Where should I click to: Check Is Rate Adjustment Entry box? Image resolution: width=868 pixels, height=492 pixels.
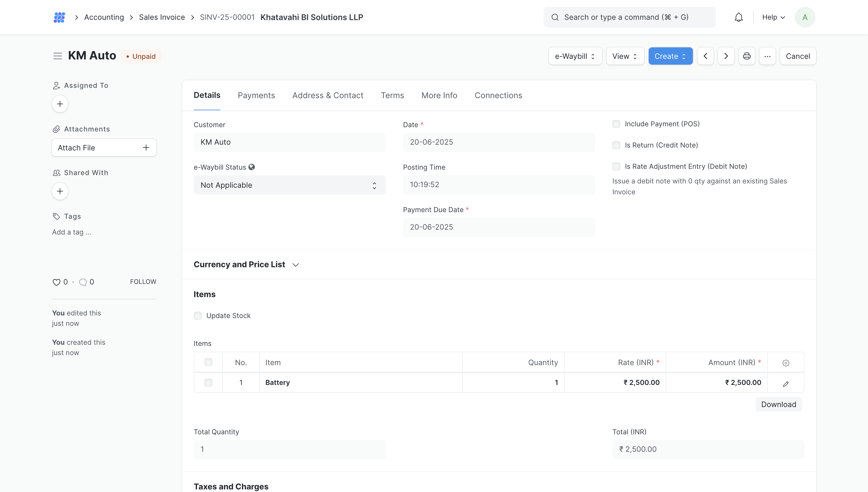[616, 166]
